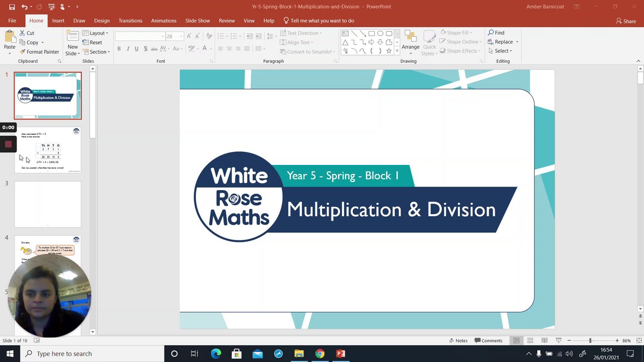
Task: Open the Windows Start menu
Action: pyautogui.click(x=10, y=353)
